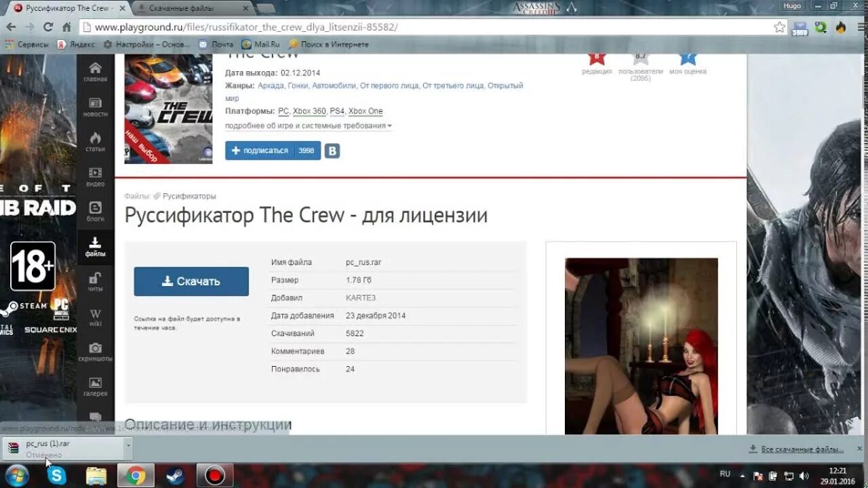Share via the VK button

click(332, 150)
